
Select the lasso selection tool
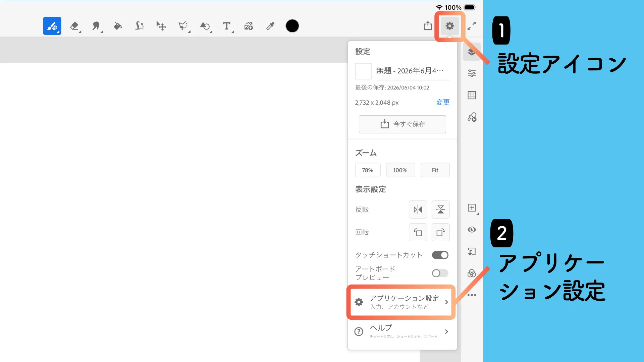tap(183, 26)
